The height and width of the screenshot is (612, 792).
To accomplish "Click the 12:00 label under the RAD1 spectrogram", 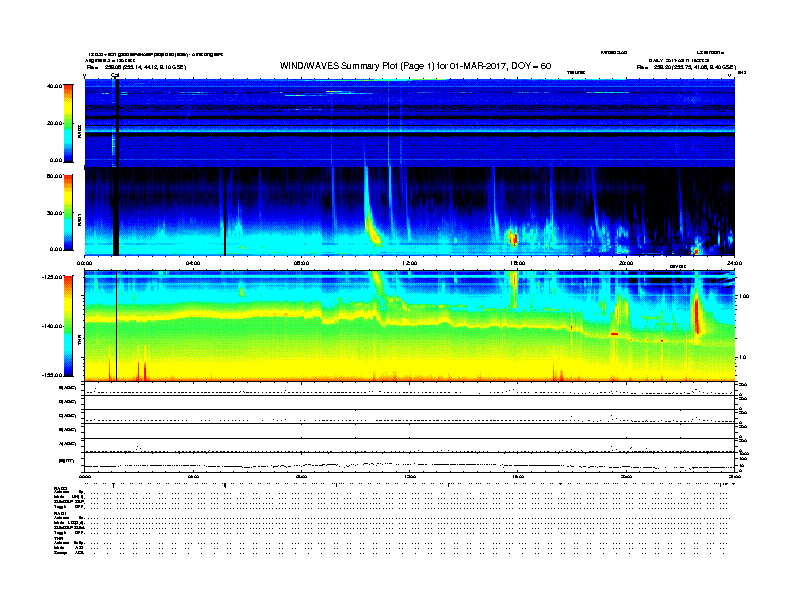I will [410, 263].
